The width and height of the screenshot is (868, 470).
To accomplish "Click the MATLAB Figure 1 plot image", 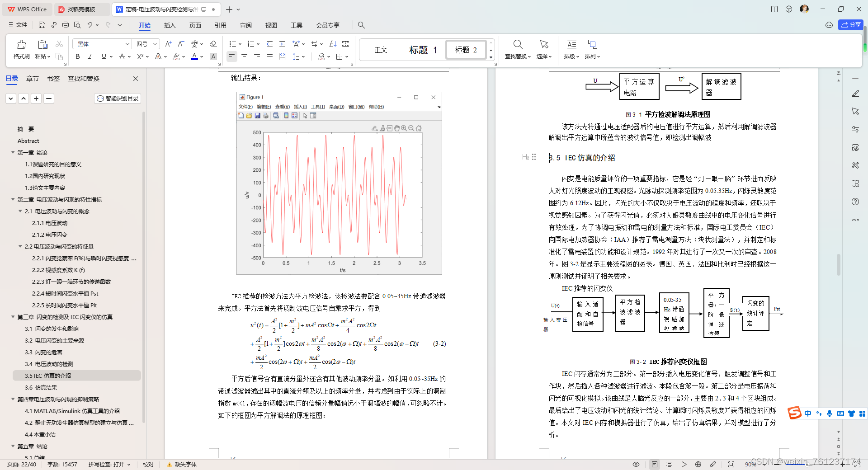I will click(x=339, y=183).
